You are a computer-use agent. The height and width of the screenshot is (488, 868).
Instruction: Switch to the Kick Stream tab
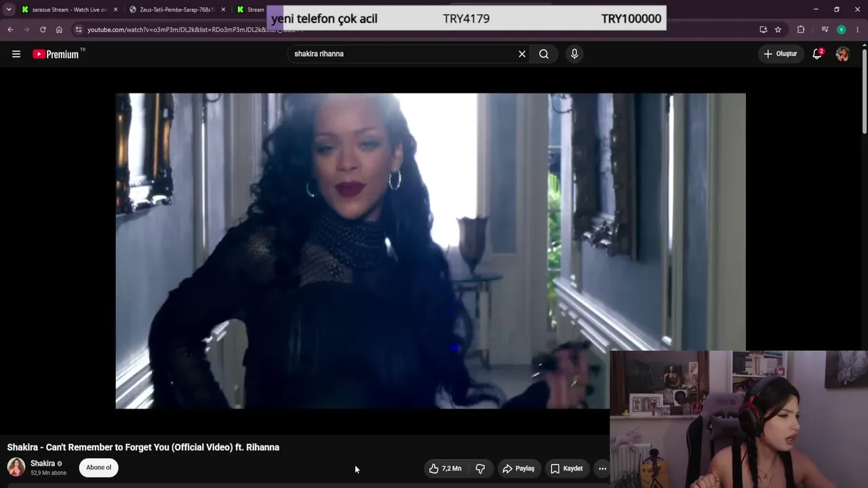click(x=251, y=9)
